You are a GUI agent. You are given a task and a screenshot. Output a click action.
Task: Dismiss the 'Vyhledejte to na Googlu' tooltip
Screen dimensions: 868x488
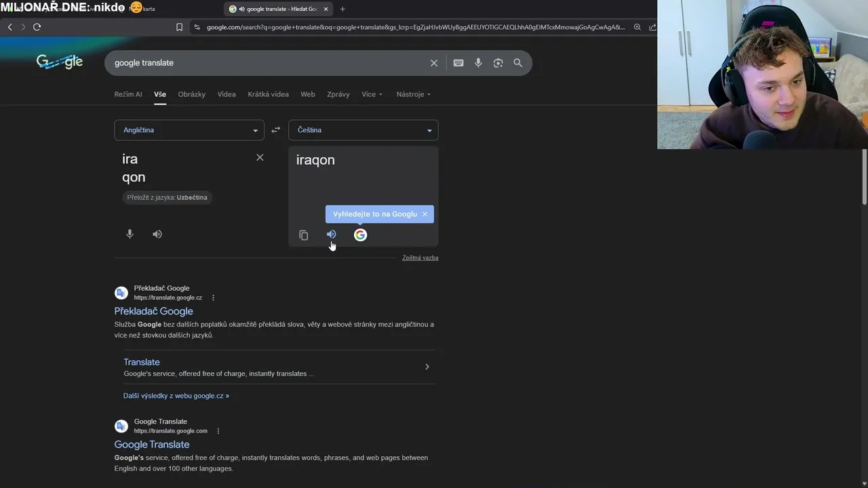pyautogui.click(x=425, y=214)
